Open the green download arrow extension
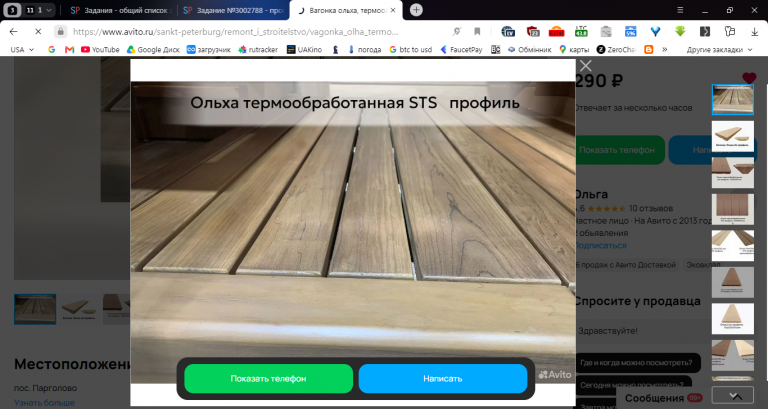Viewport: 768px width, 409px height. tap(680, 32)
